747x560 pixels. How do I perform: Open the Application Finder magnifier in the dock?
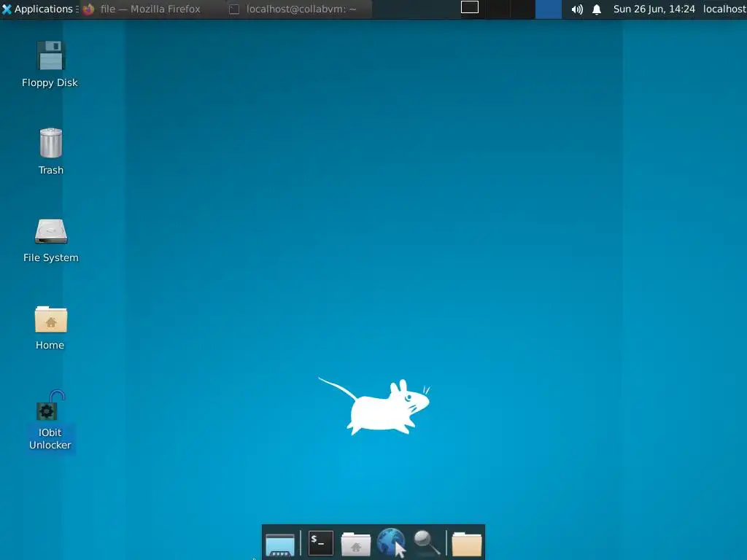click(426, 542)
